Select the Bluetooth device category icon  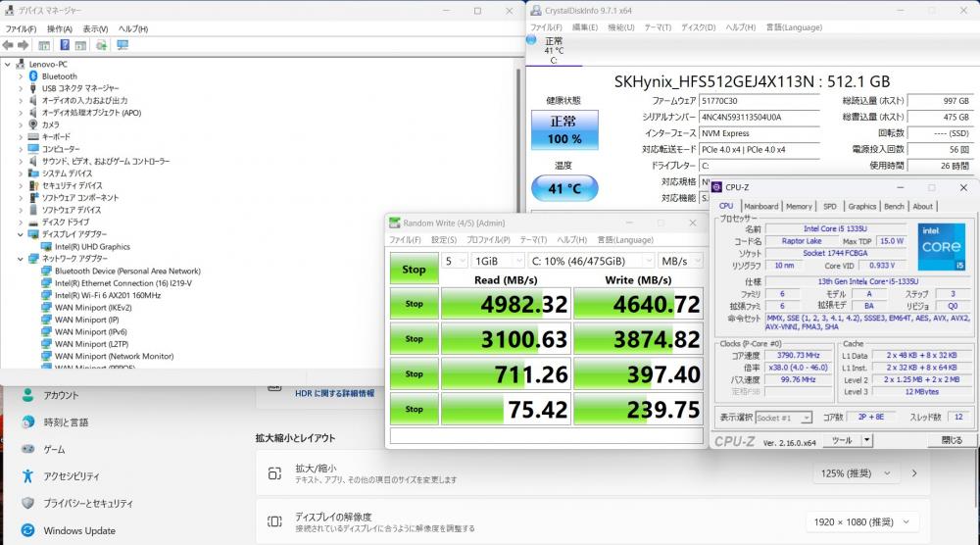[x=33, y=76]
